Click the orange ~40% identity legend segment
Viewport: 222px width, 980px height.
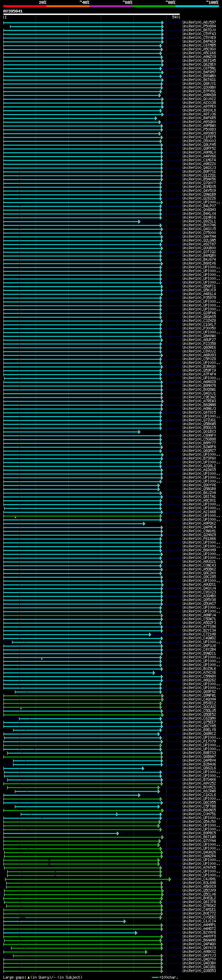[68, 6]
